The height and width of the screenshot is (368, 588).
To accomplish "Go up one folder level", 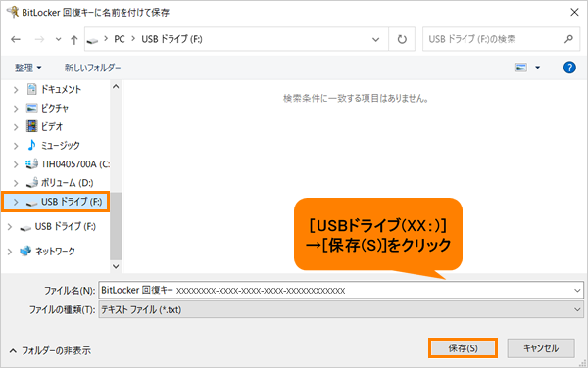I will [x=74, y=40].
